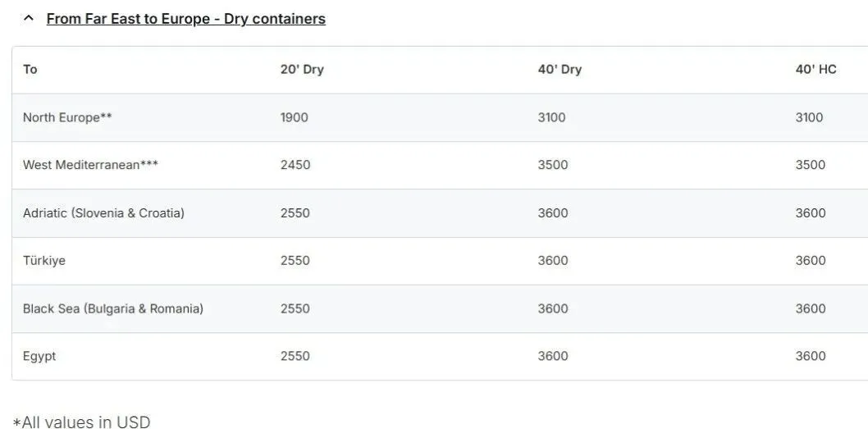Image resolution: width=868 pixels, height=429 pixels.
Task: Click Egypt 40' Dry value 3600
Action: [553, 356]
